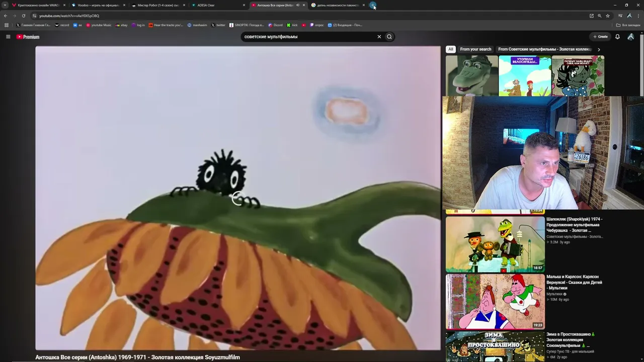This screenshot has width=644, height=362.
Task: Open the Зима в Простоквашино video thumbnail
Action: tap(495, 346)
